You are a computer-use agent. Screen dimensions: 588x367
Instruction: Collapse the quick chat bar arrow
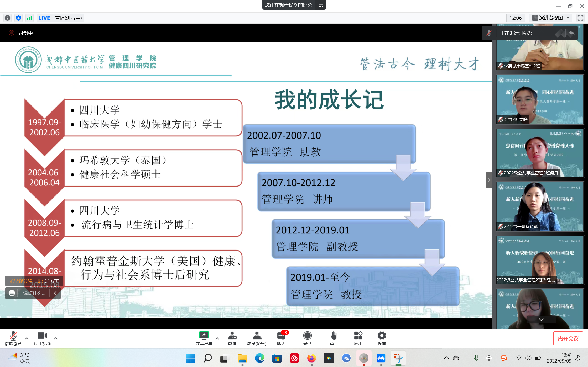(x=55, y=293)
